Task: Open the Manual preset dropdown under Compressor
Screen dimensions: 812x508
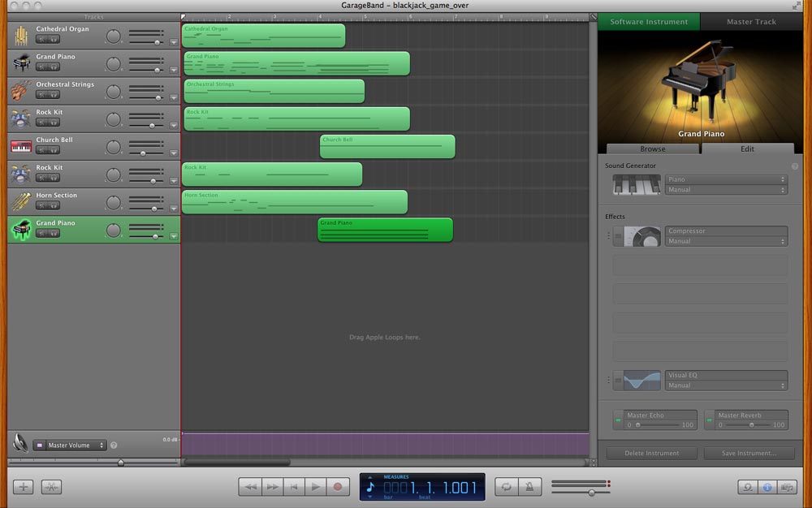Action: point(726,241)
